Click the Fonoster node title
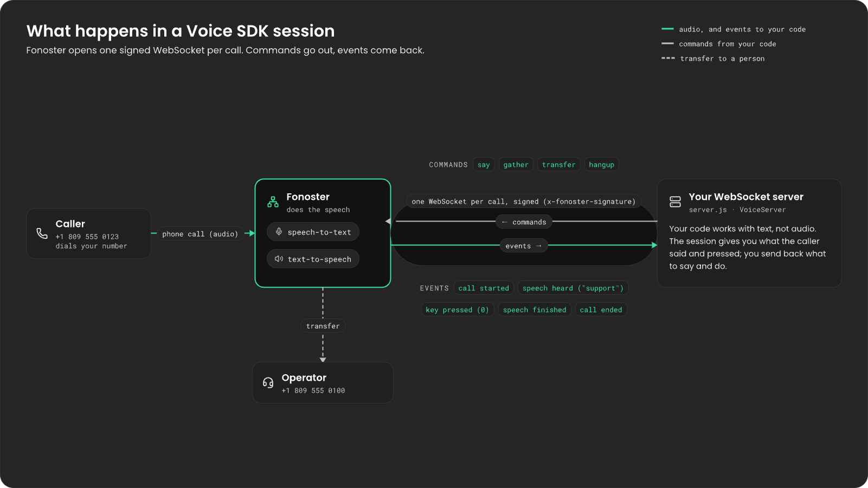This screenshot has height=488, width=868. [308, 197]
